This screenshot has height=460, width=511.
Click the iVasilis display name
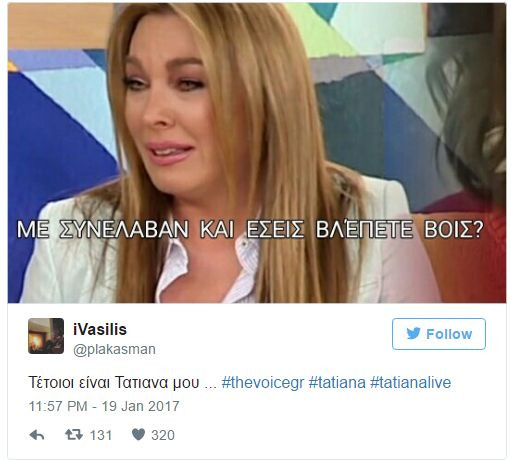pos(100,329)
